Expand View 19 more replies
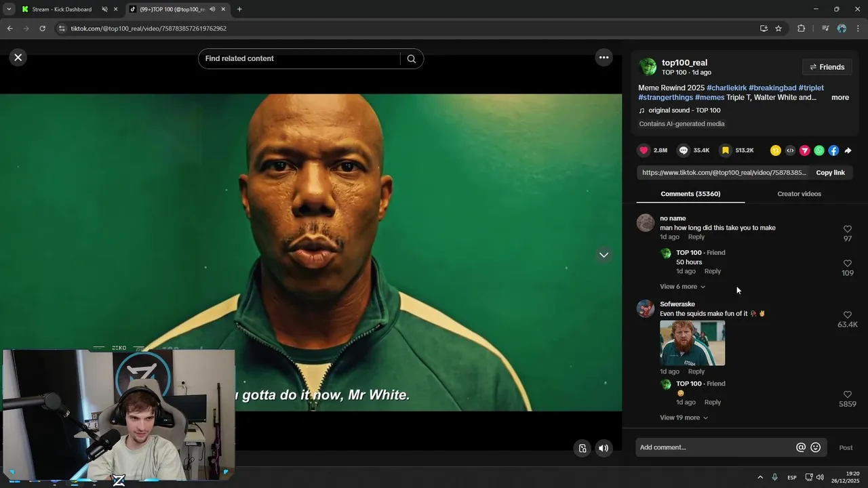The width and height of the screenshot is (868, 488). (x=684, y=418)
